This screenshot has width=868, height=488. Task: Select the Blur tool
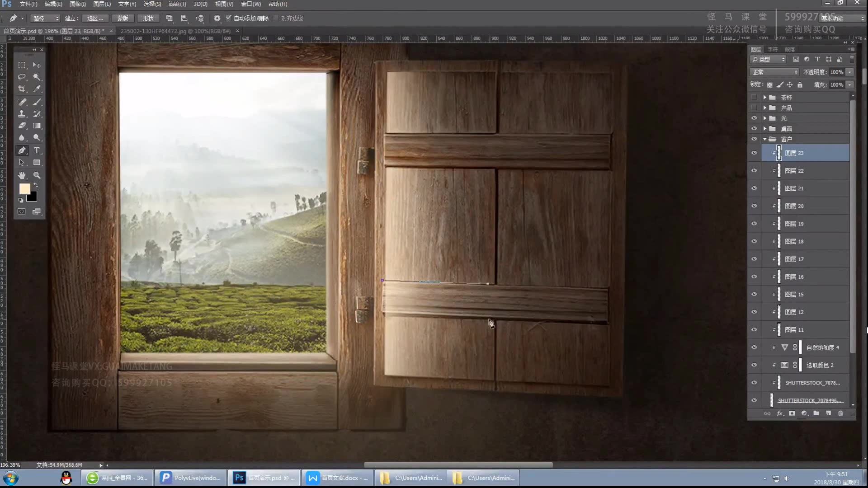click(x=22, y=137)
